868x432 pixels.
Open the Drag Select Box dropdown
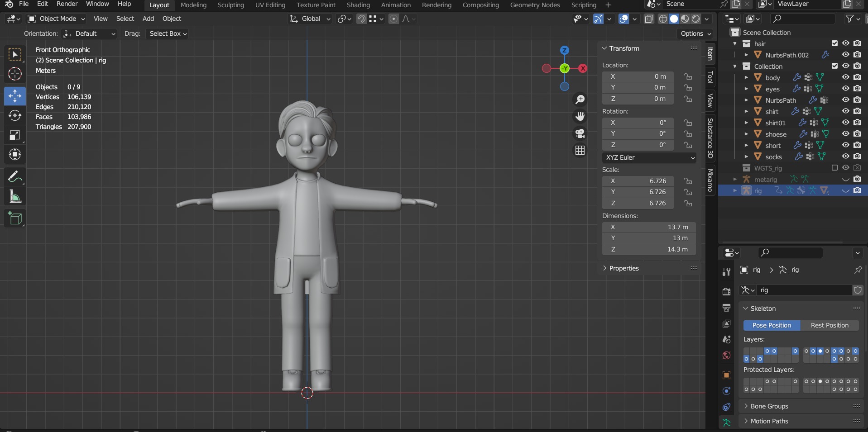coord(168,33)
